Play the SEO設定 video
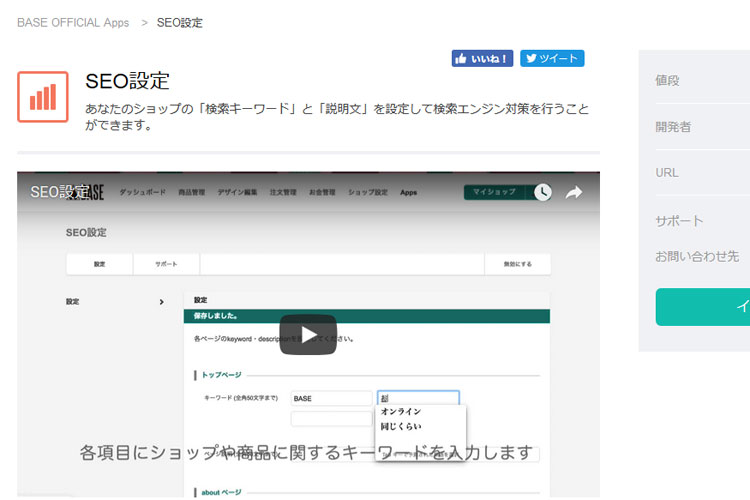 click(x=308, y=334)
